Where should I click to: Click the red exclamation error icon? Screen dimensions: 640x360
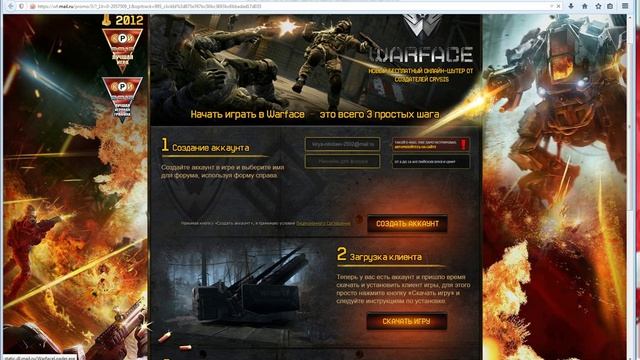[x=463, y=144]
